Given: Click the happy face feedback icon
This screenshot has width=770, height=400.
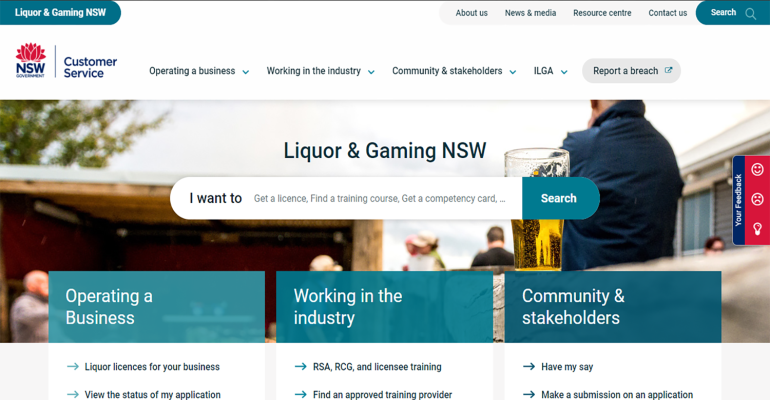Looking at the screenshot, I should tap(757, 170).
